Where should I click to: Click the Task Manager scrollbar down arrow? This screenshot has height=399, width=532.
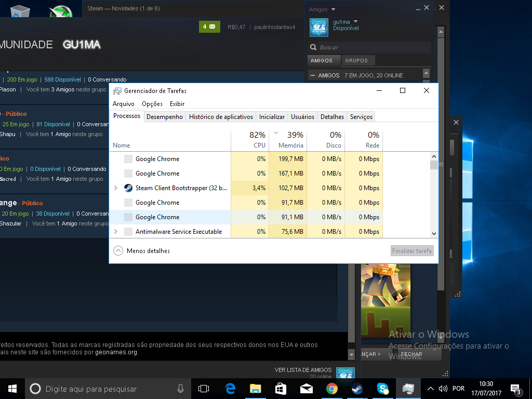tap(434, 233)
